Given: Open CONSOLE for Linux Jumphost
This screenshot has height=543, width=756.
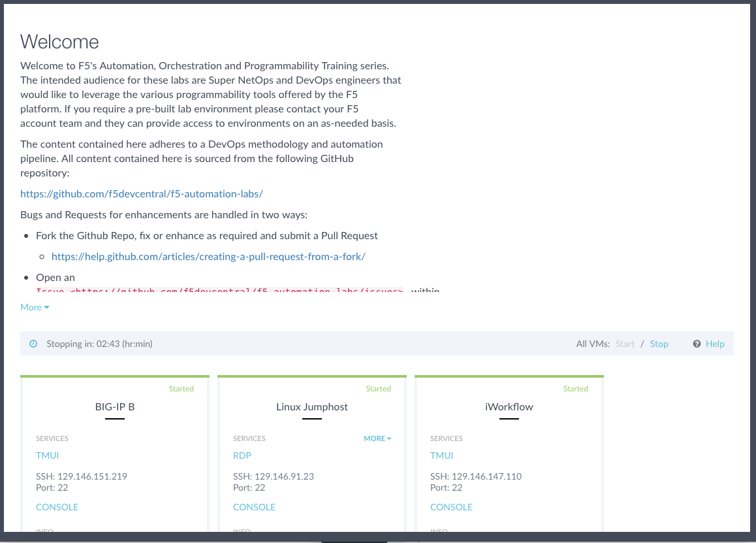Looking at the screenshot, I should click(x=254, y=507).
